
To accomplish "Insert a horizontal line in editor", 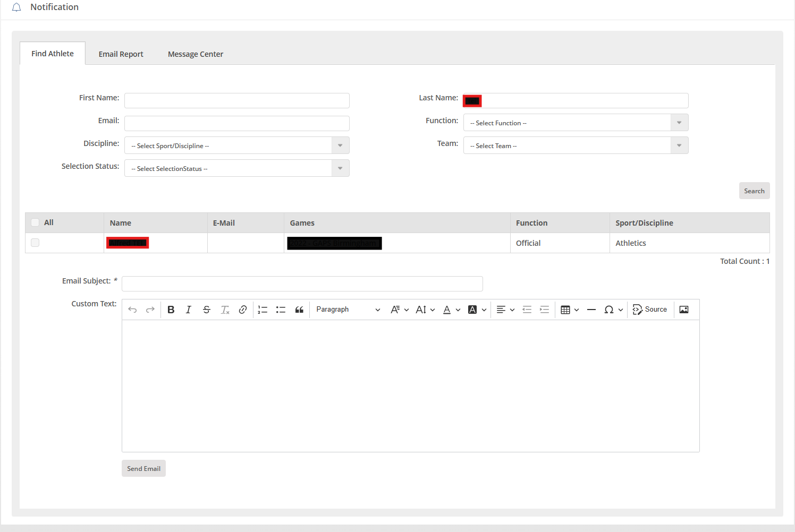I will click(591, 310).
